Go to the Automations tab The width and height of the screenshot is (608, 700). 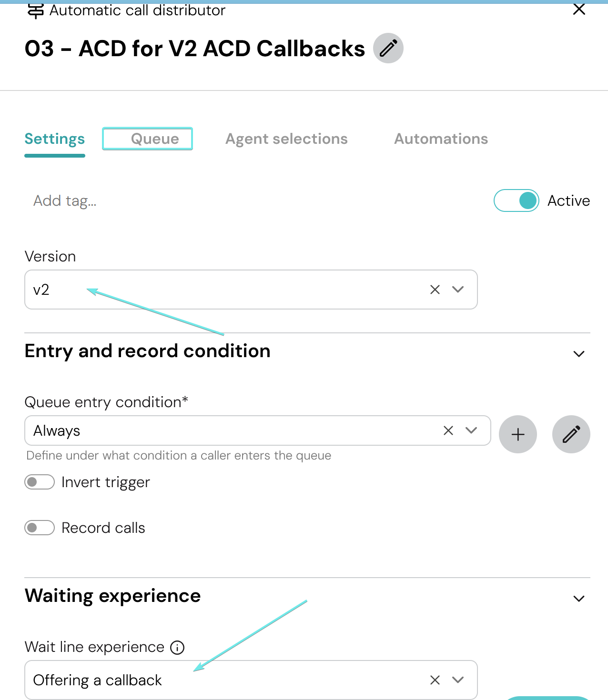[441, 139]
